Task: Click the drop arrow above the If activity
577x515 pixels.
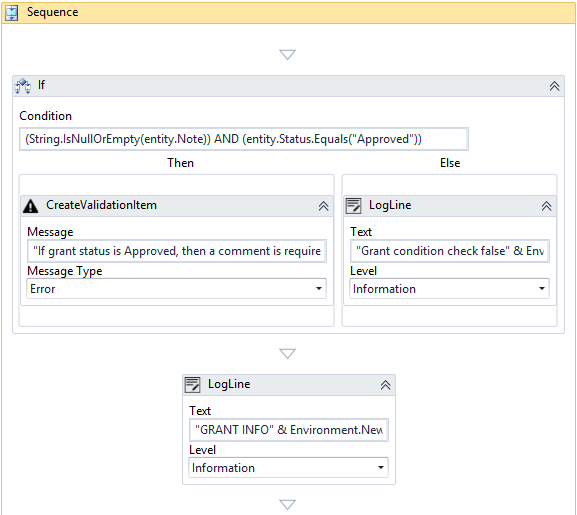Action: (287, 54)
